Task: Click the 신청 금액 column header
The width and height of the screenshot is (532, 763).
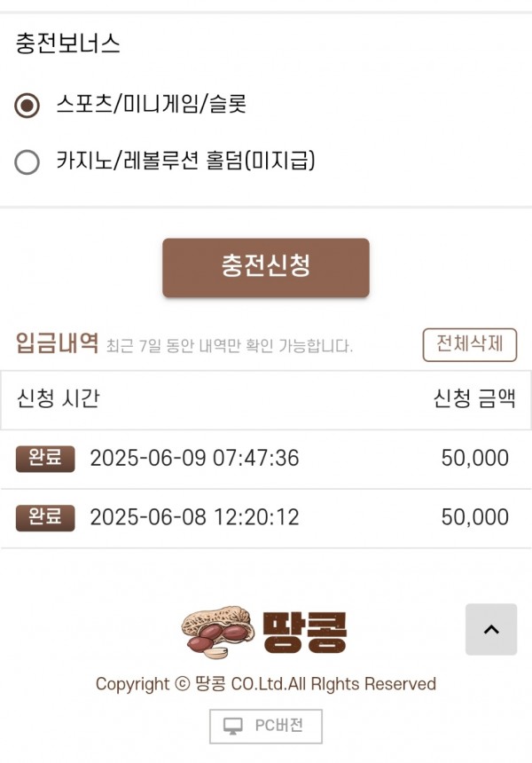Action: [x=474, y=398]
